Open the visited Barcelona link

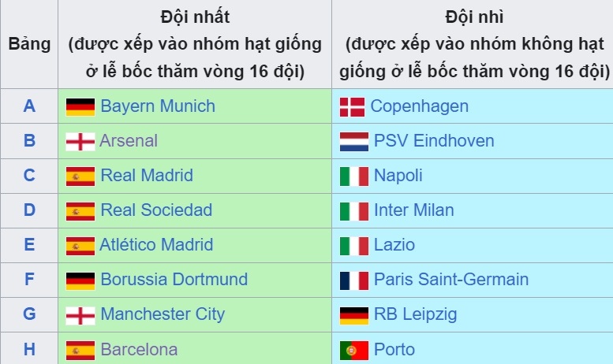coord(139,350)
